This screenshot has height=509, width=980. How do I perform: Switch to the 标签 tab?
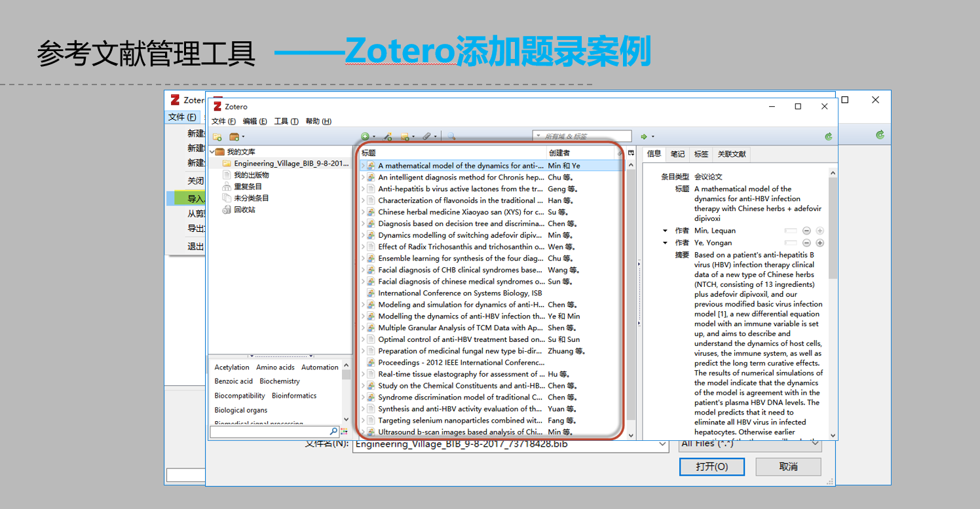[x=701, y=154]
